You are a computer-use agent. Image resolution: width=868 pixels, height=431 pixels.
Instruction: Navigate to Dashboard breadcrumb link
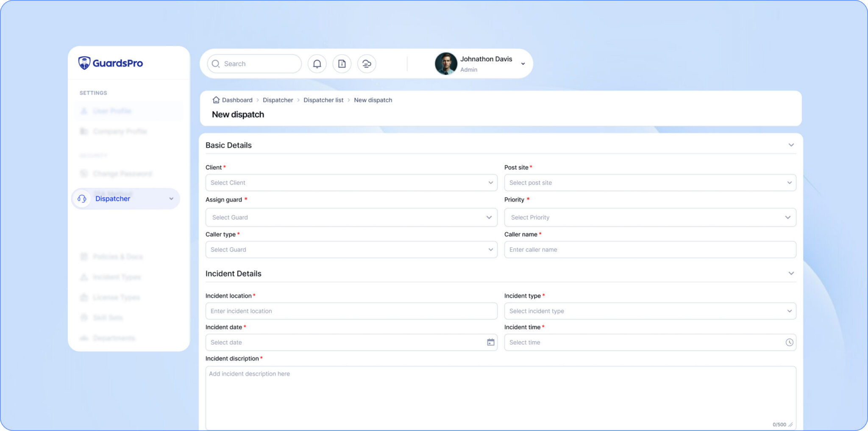(x=237, y=100)
